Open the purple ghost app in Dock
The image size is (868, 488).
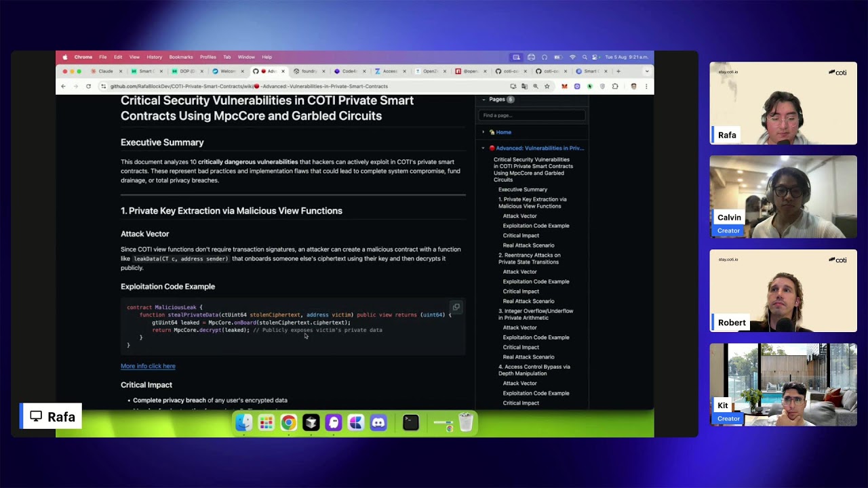(334, 423)
